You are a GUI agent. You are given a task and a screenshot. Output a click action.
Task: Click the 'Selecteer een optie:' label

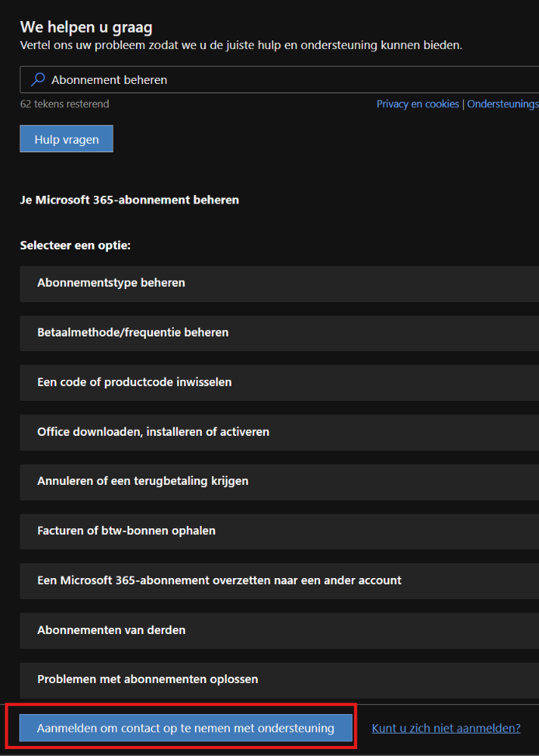click(75, 246)
